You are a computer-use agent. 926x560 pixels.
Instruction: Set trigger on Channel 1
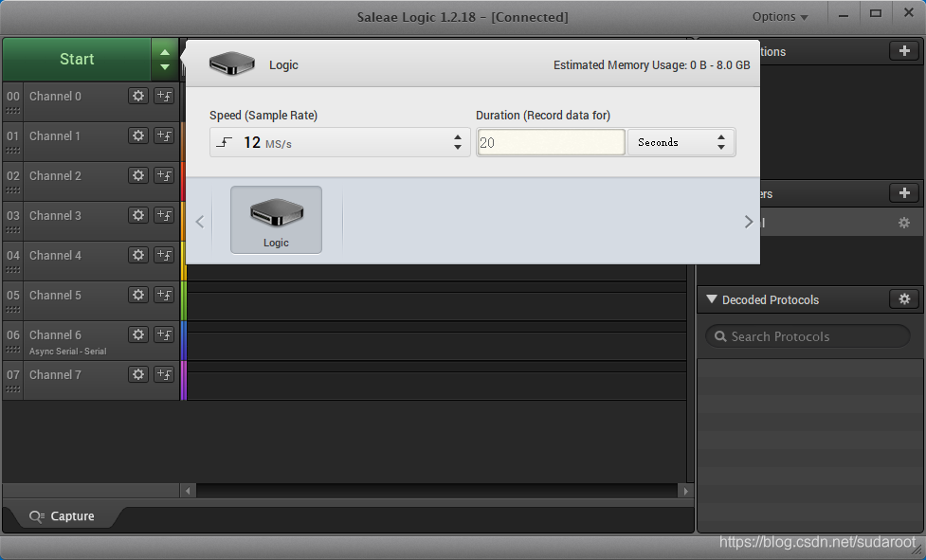click(164, 135)
